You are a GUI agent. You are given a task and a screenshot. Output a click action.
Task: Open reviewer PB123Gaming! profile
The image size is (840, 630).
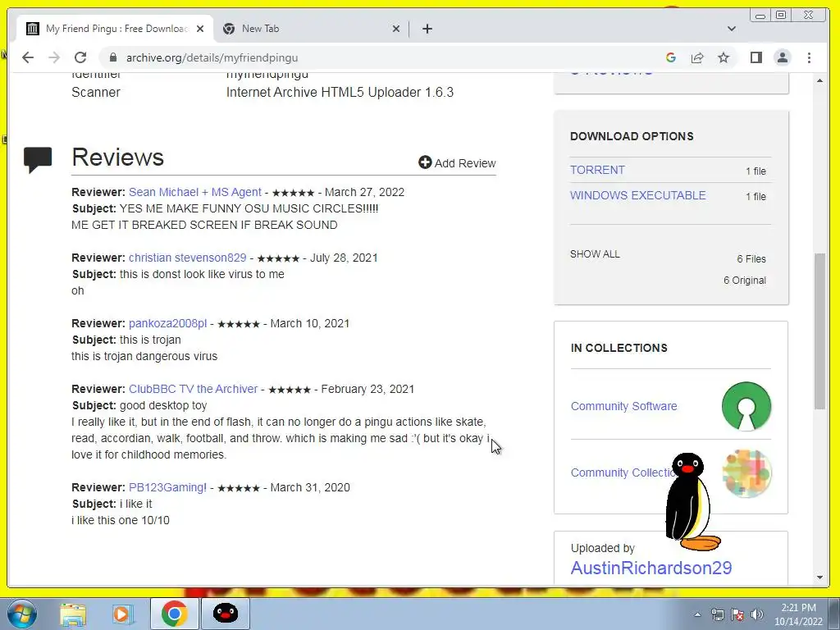[167, 487]
